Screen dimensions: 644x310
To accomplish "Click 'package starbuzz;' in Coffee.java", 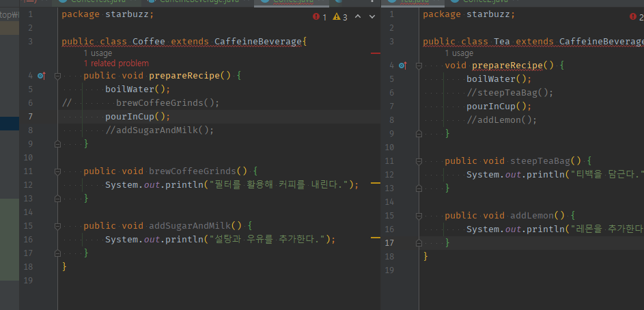I will coord(108,14).
